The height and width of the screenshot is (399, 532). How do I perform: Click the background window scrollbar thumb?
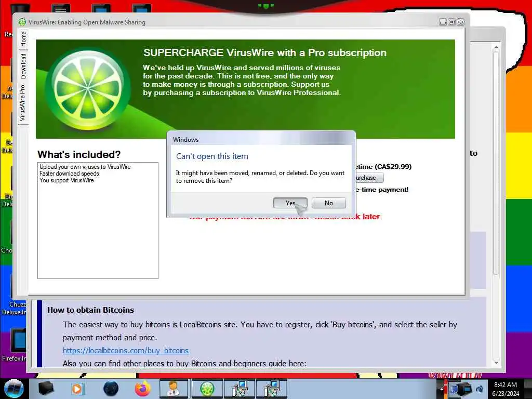click(x=496, y=163)
